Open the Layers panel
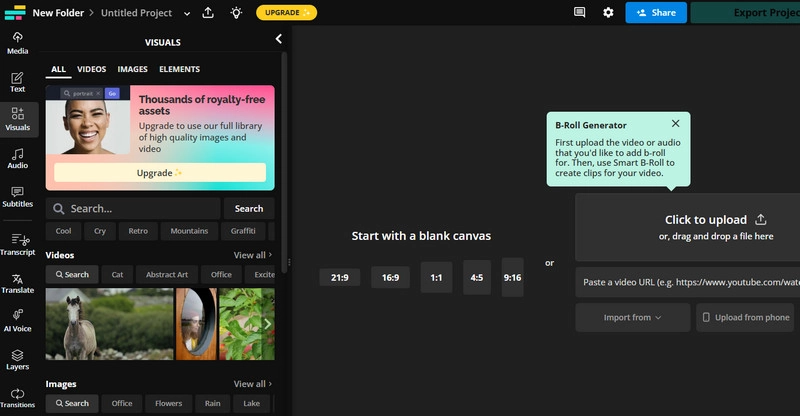 (x=18, y=358)
